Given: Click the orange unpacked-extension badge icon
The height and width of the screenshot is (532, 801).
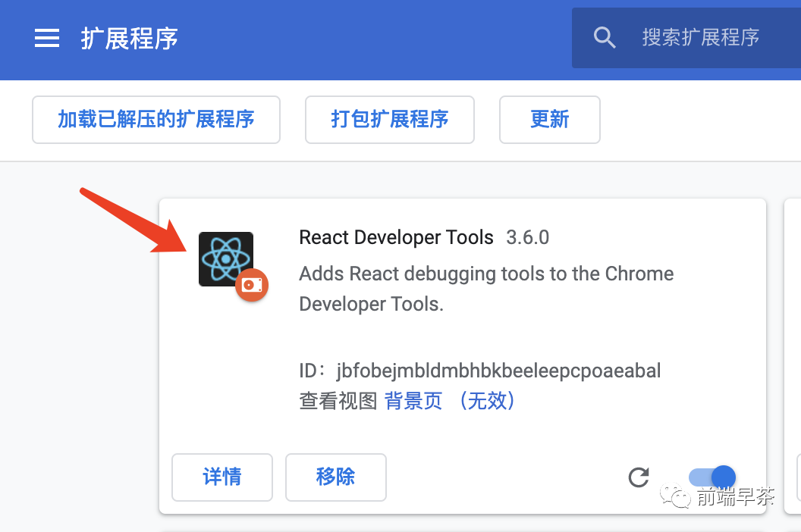Looking at the screenshot, I should [252, 285].
